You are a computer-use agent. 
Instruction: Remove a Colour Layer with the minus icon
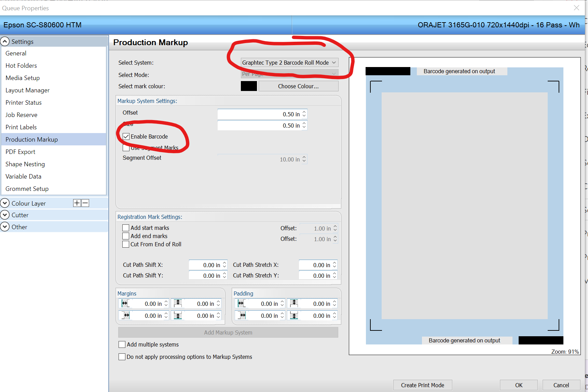point(85,203)
